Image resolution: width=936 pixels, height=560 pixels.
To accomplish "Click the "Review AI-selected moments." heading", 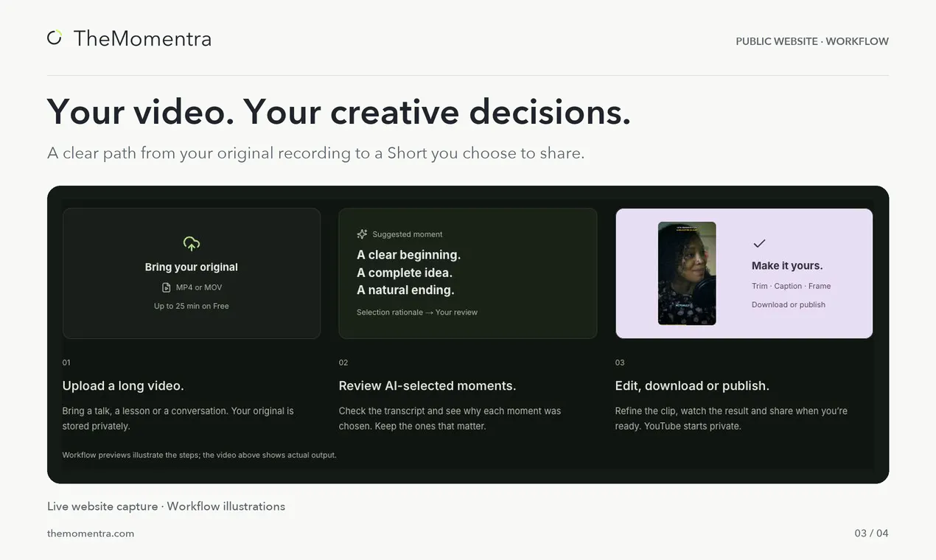I will click(427, 385).
